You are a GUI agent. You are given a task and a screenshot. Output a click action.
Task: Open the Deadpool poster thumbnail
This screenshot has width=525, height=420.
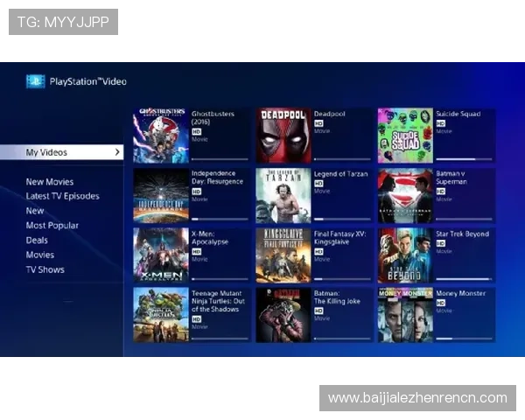[283, 136]
